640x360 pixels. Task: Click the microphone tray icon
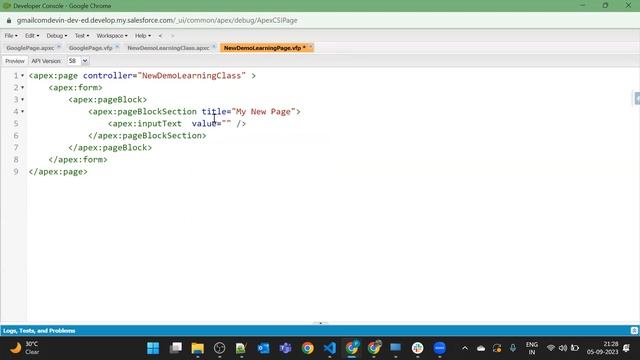click(513, 348)
